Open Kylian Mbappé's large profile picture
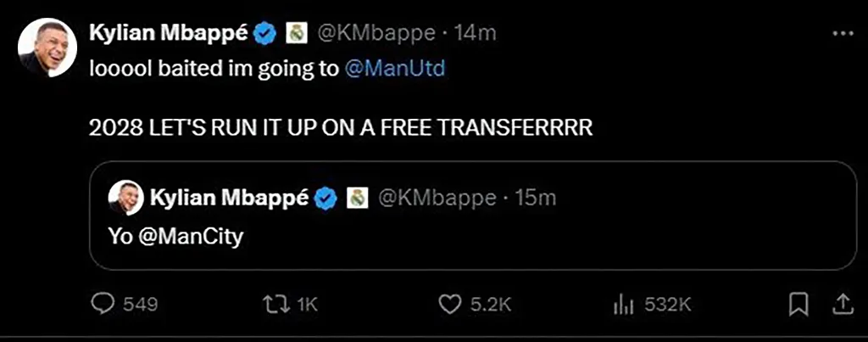This screenshot has width=868, height=342. 48,48
